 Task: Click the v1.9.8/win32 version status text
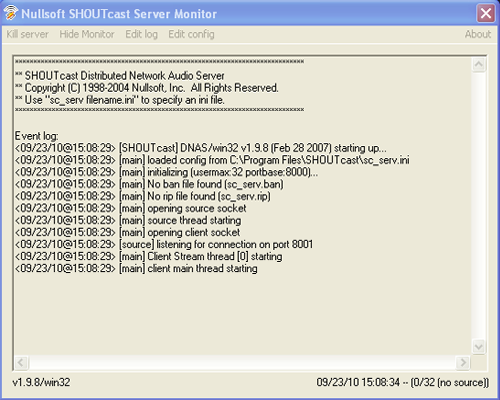(x=41, y=382)
